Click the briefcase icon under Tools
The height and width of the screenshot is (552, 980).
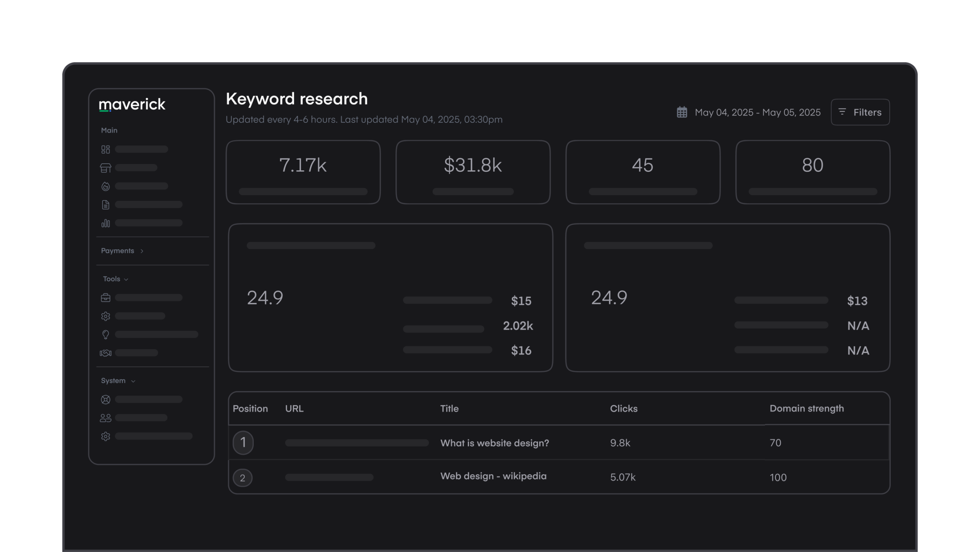click(106, 297)
